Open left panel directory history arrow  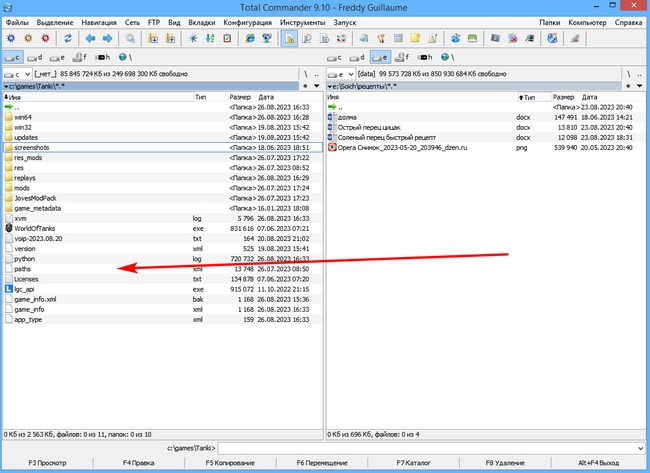[x=317, y=86]
